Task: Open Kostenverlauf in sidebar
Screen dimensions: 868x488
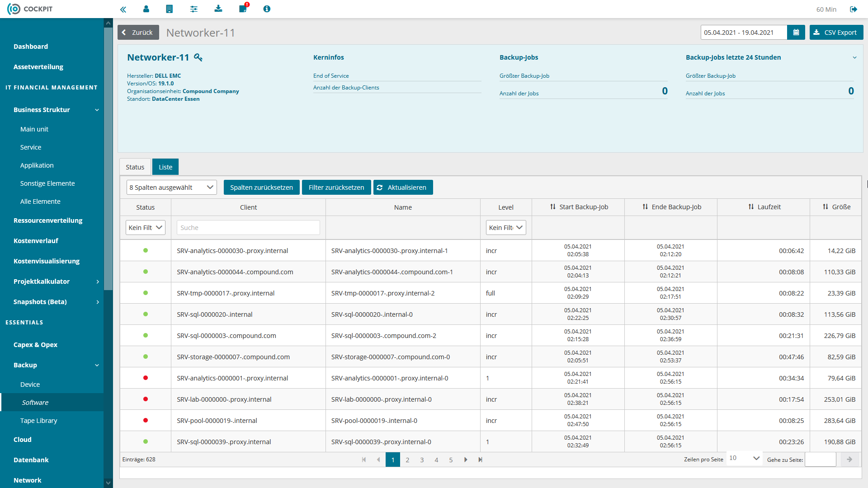Action: click(36, 241)
